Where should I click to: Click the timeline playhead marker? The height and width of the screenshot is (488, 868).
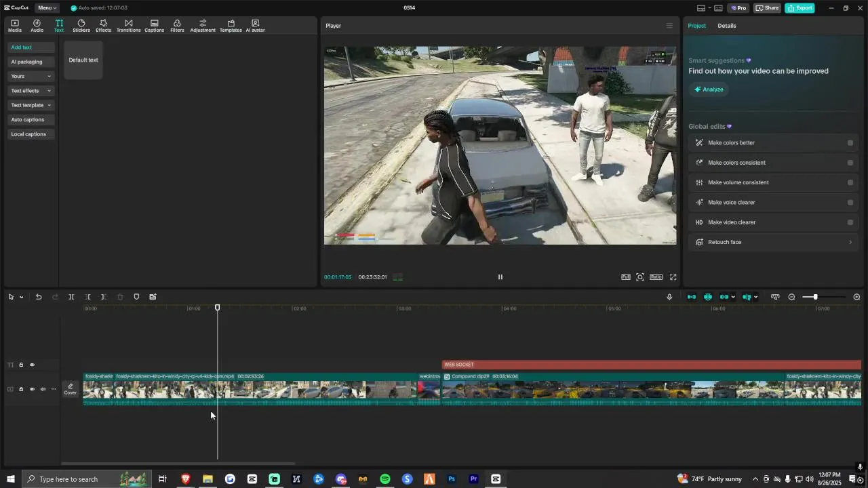(x=218, y=308)
